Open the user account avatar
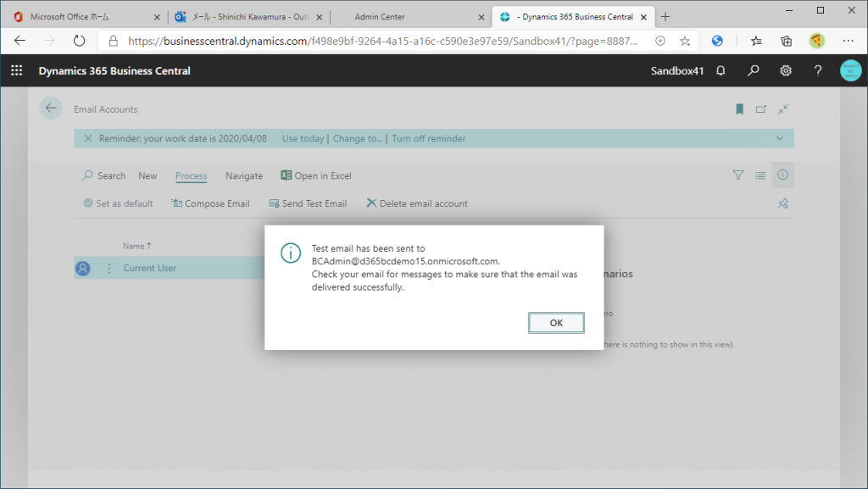 click(x=850, y=71)
